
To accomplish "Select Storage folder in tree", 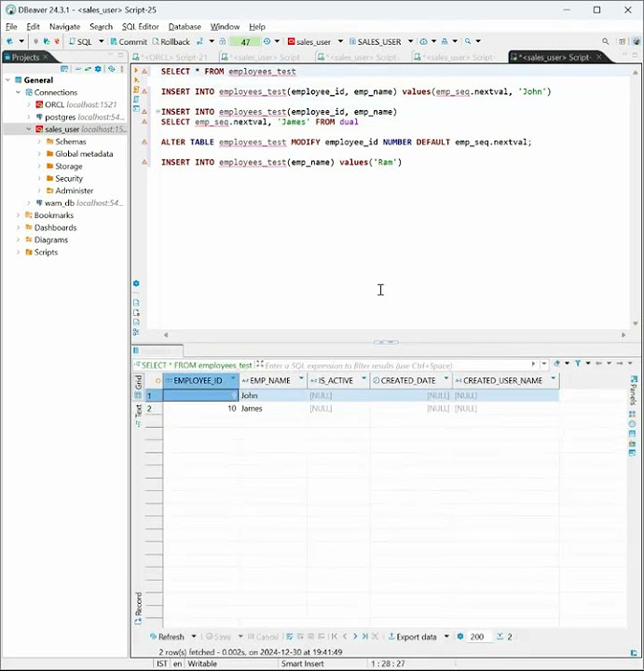I will pyautogui.click(x=68, y=166).
